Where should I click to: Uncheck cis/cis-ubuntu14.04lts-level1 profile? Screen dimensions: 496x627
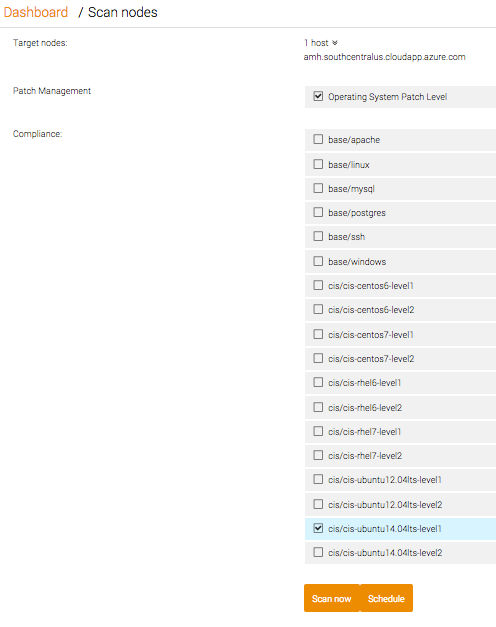click(318, 528)
